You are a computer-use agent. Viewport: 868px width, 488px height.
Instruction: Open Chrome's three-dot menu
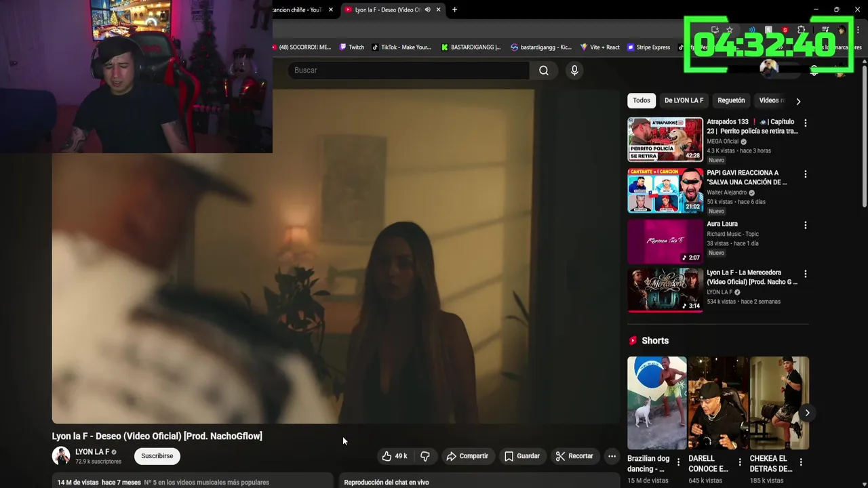click(x=859, y=30)
